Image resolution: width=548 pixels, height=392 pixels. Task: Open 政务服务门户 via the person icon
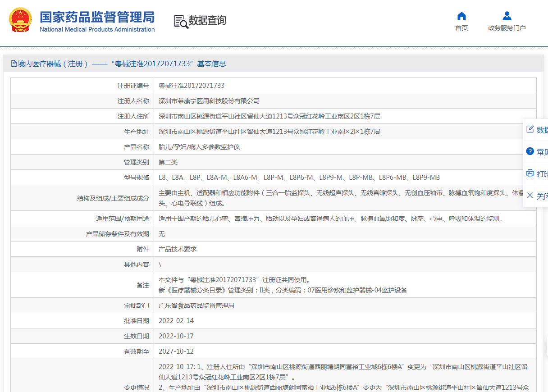pos(507,16)
